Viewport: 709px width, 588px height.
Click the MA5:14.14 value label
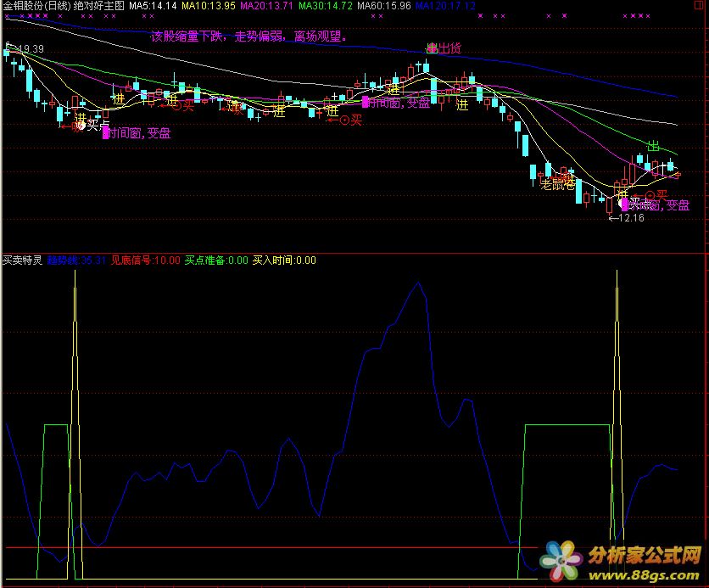click(153, 6)
